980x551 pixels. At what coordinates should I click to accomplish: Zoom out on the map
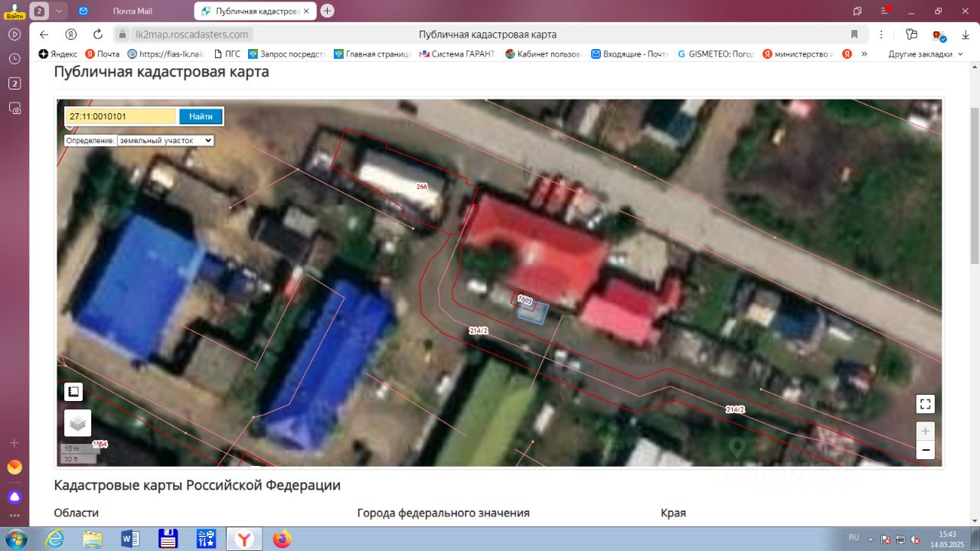(x=925, y=450)
